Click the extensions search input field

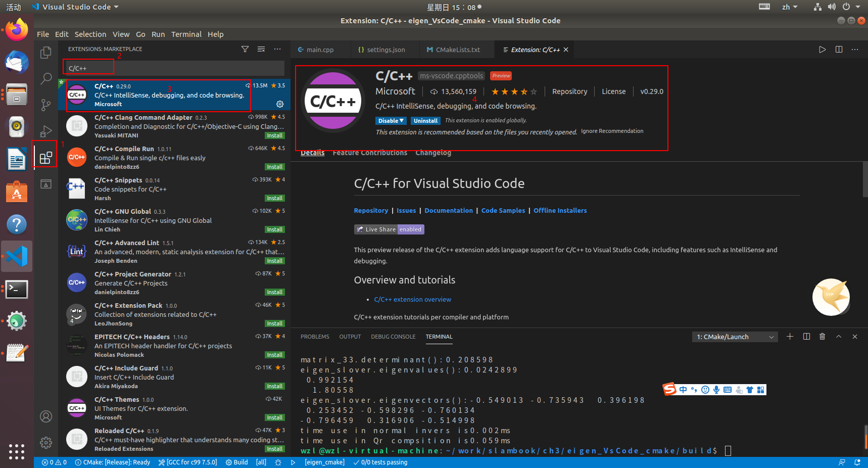174,68
